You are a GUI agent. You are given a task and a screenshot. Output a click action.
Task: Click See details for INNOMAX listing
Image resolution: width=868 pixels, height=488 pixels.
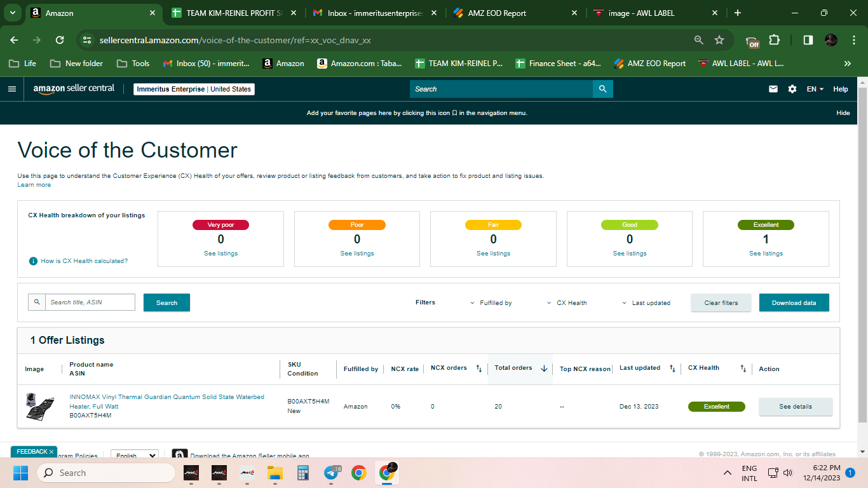(x=796, y=407)
